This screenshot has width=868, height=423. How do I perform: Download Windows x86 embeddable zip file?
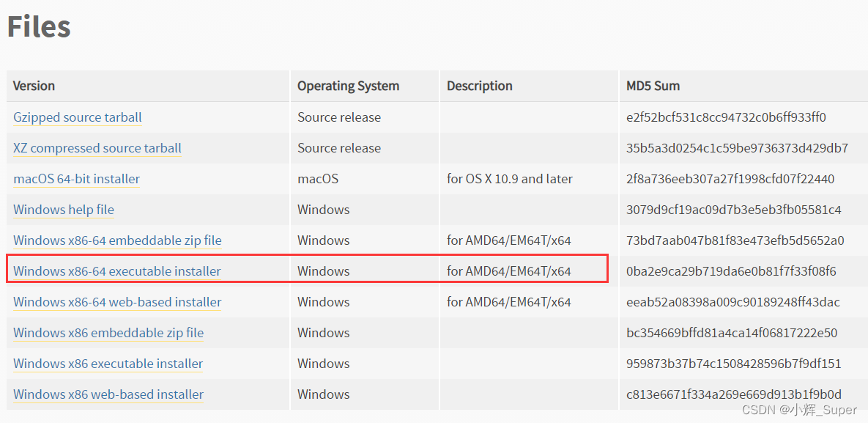pyautogui.click(x=108, y=333)
